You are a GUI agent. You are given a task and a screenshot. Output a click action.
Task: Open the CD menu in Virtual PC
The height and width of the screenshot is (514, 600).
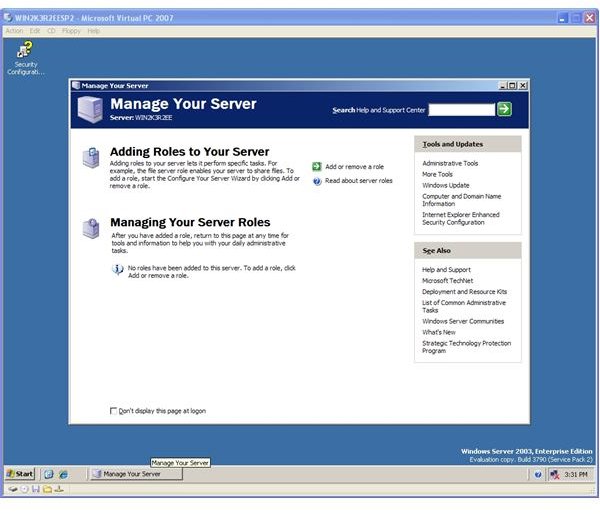coord(51,31)
